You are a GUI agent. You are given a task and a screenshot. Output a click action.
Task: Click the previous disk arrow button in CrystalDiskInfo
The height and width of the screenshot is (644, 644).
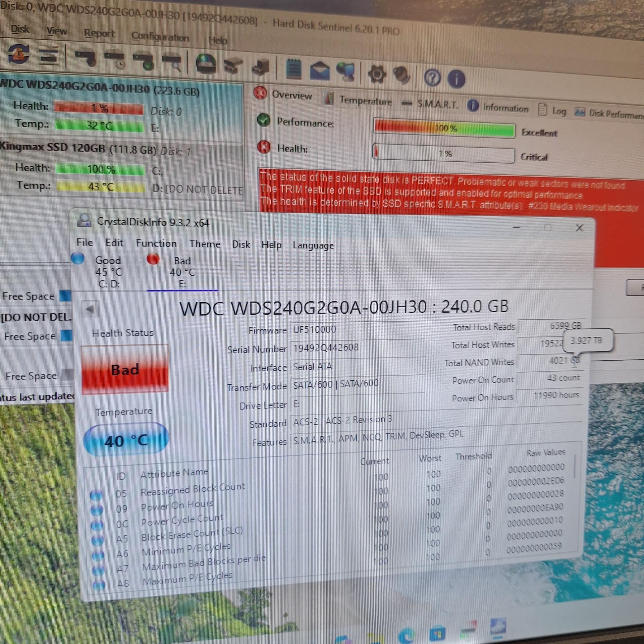[x=90, y=309]
